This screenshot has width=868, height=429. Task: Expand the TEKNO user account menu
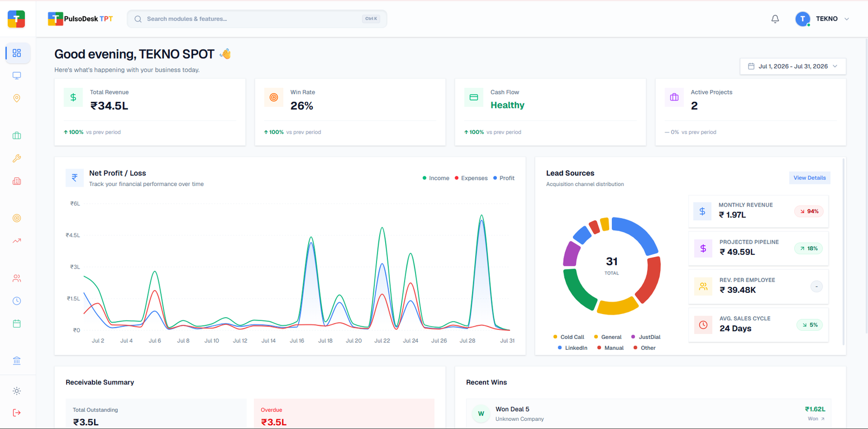pos(822,19)
